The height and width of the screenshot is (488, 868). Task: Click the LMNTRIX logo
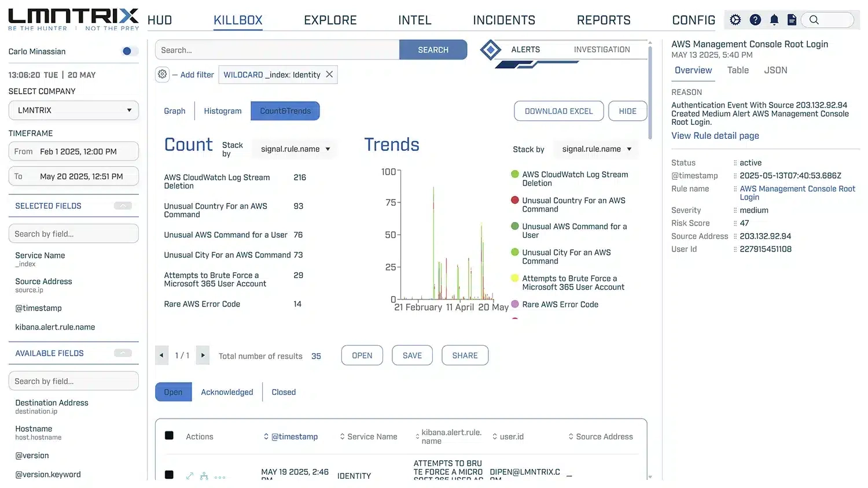[x=73, y=19]
